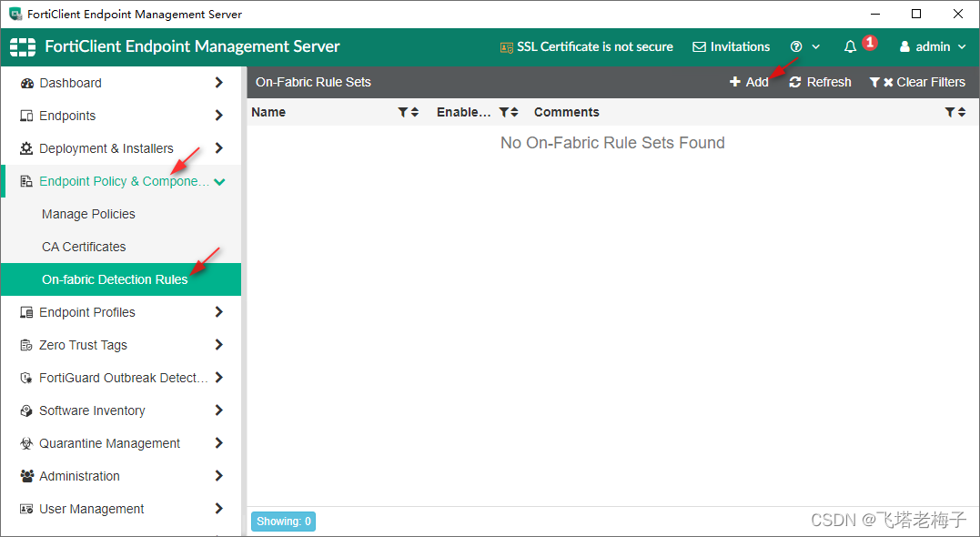The image size is (980, 537).
Task: Open the admin account dropdown arrow
Action: 961,47
